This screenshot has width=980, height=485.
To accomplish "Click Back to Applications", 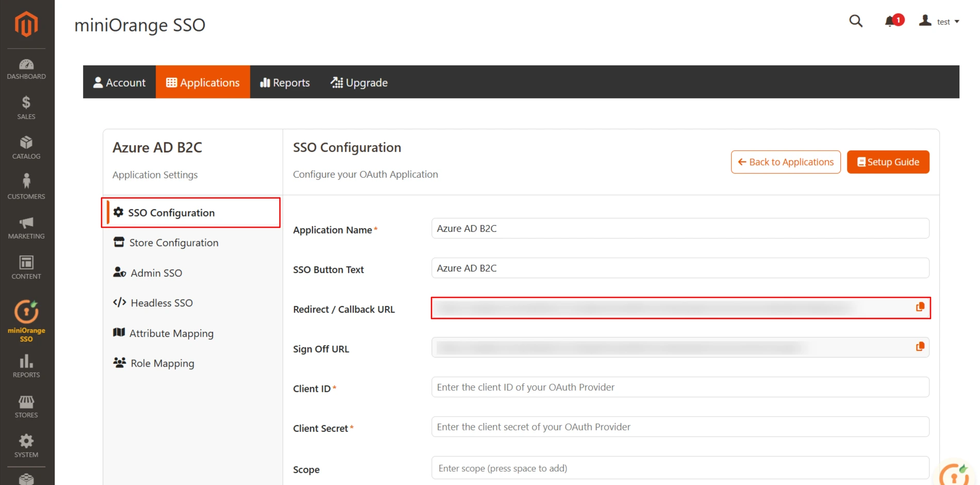I will coord(786,162).
